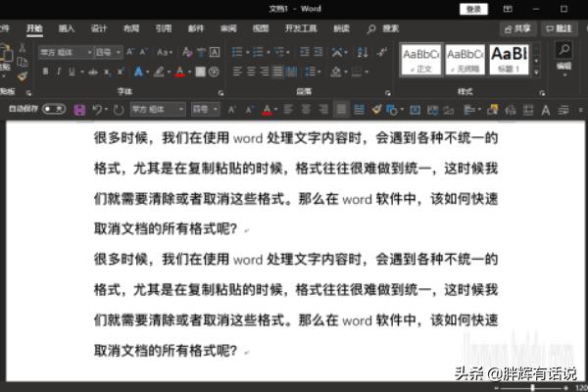Click the large letter A icon in quick access toolbar
This screenshot has width=588, height=392.
pyautogui.click(x=546, y=111)
